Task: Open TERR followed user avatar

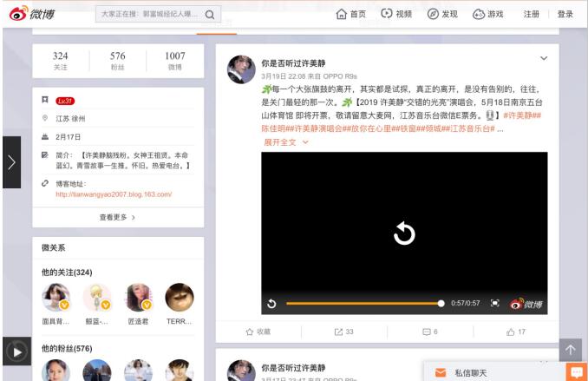Action: click(x=180, y=298)
